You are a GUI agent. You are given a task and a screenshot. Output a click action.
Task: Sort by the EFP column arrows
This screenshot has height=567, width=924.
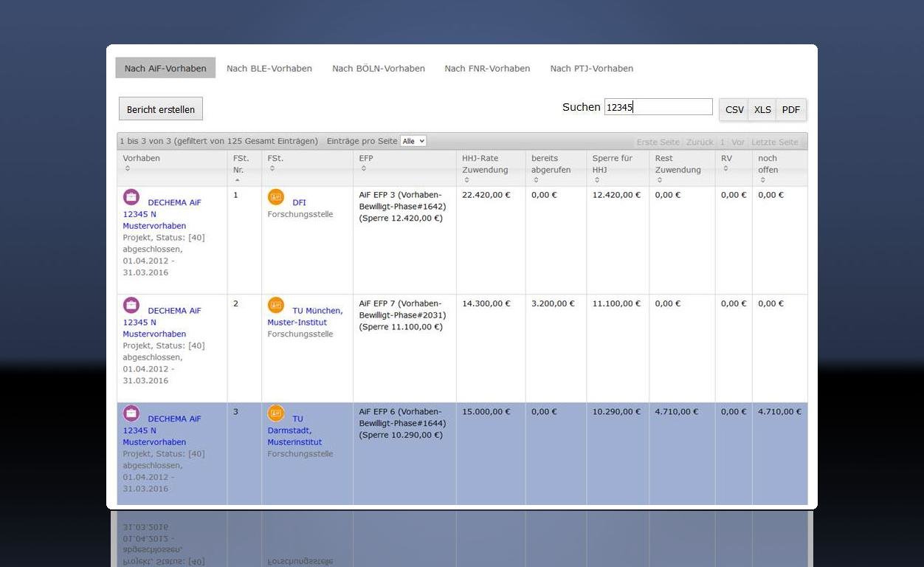click(x=364, y=169)
